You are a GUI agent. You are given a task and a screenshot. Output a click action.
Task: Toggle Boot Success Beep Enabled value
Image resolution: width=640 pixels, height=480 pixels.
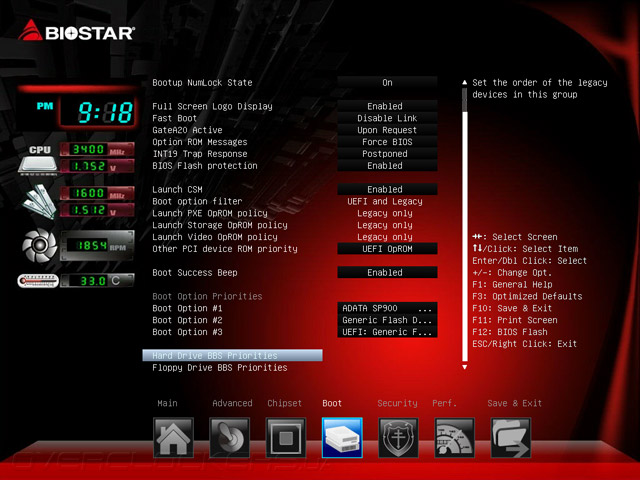coord(387,272)
